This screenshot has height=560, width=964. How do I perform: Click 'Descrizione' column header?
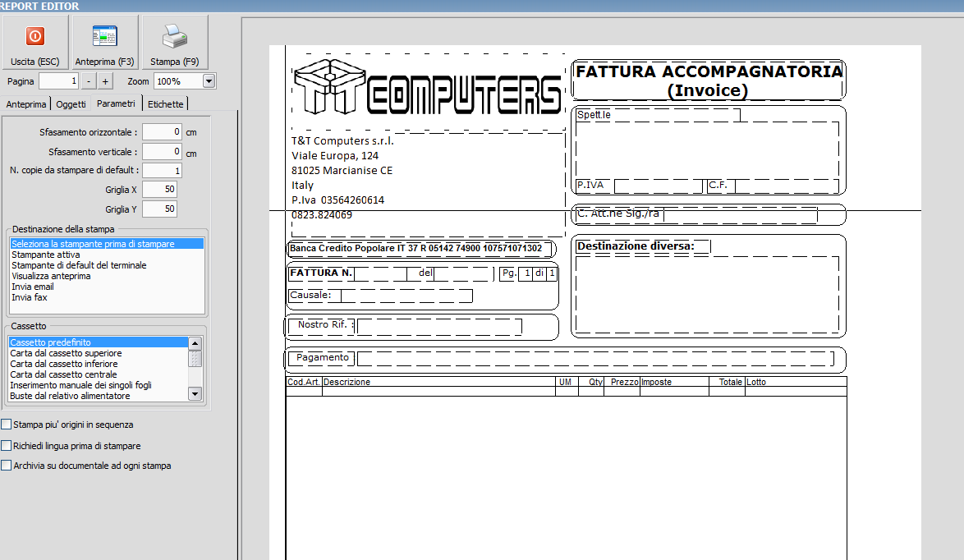point(347,382)
